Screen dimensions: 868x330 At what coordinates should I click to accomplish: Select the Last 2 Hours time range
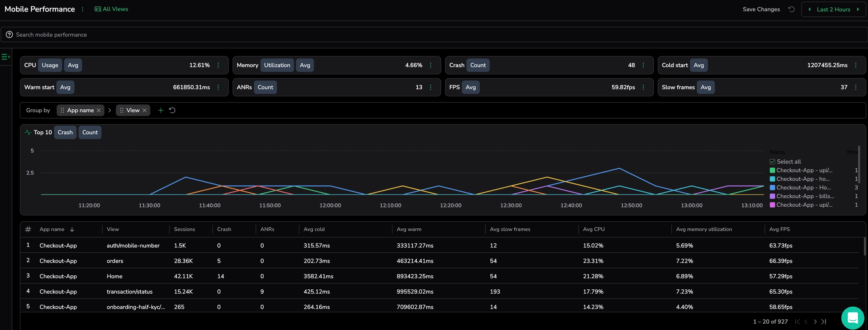pos(833,9)
